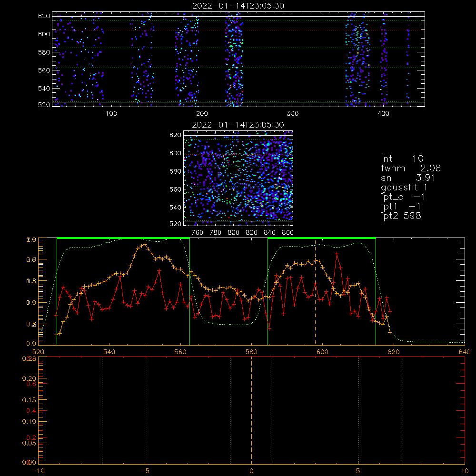Click x-axis label 520 on the profile plot

(38, 352)
